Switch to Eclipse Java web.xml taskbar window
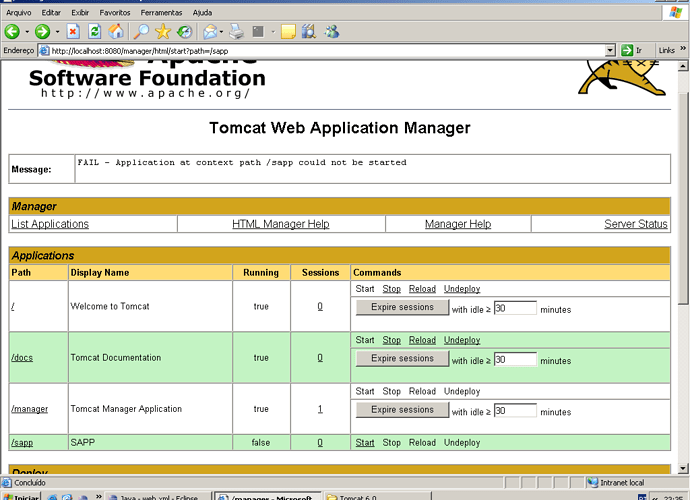Screen dimensions: 690x500 (158, 496)
